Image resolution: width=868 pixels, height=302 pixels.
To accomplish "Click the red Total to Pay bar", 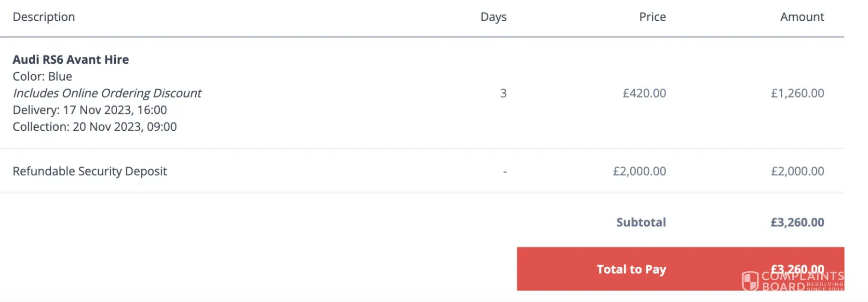I will coord(632,269).
